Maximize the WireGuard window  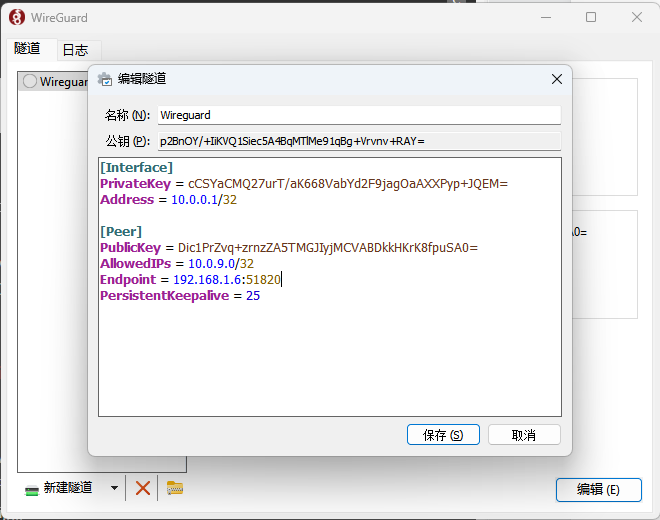591,17
